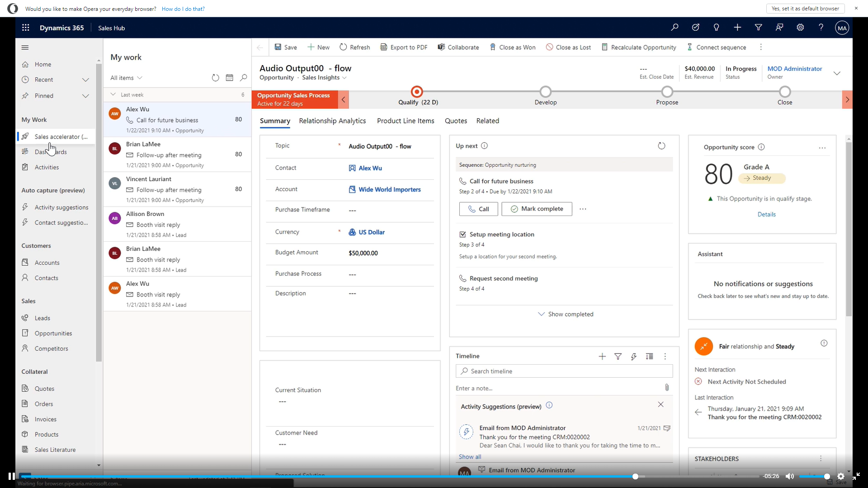Open the Assistant lightbulb icon
The height and width of the screenshot is (488, 868).
pyautogui.click(x=717, y=28)
